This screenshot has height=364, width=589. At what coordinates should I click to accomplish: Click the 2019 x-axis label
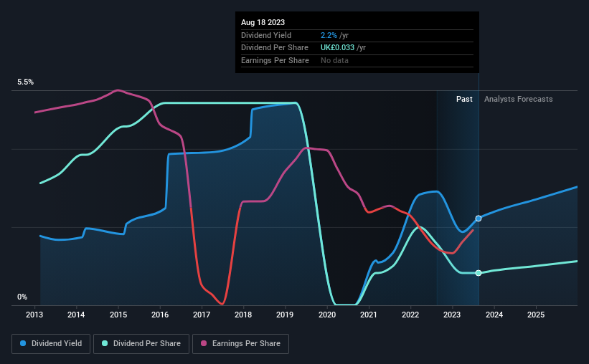pyautogui.click(x=285, y=315)
